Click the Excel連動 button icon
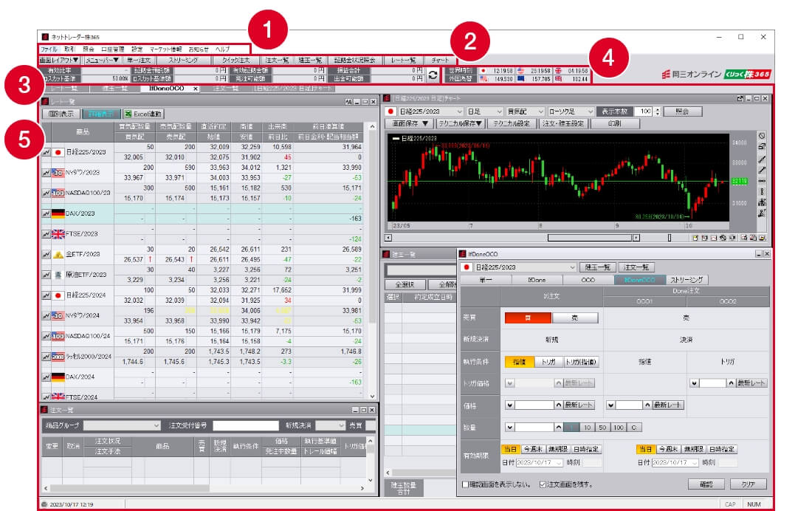This screenshot has height=511, width=812. (x=128, y=114)
